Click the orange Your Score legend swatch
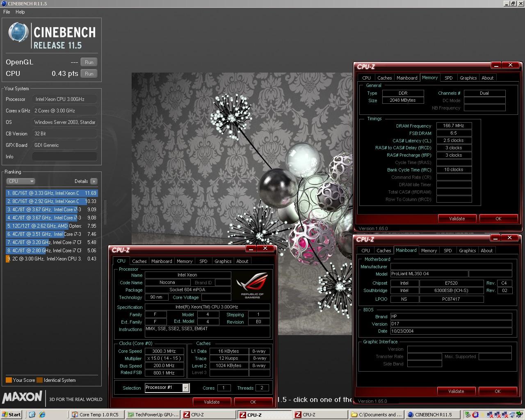 pyautogui.click(x=9, y=380)
